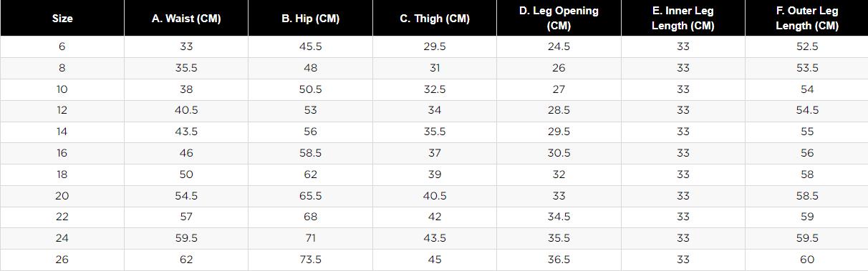Select waist value 57 for size 22
Image resolution: width=868 pixels, height=271 pixels.
point(186,217)
